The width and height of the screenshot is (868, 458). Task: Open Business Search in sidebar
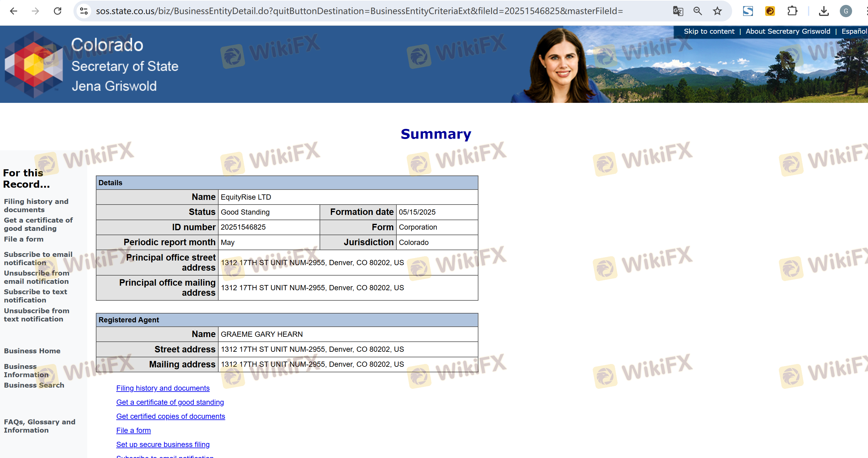(34, 385)
